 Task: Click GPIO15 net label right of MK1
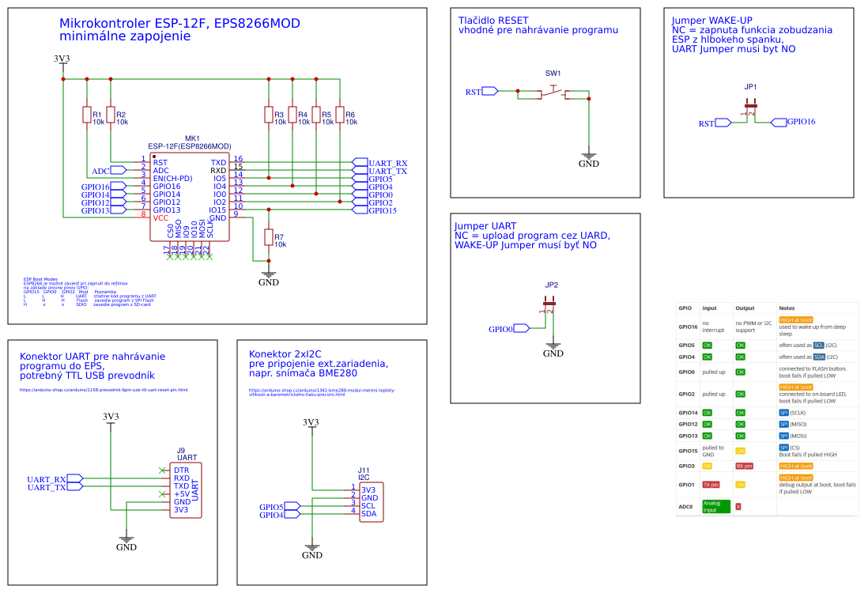[375, 210]
